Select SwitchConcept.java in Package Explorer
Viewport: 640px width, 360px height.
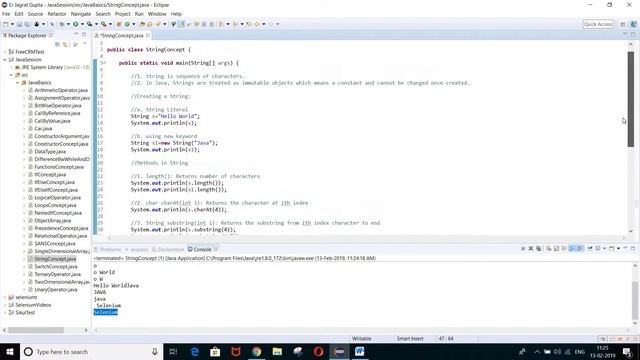pyautogui.click(x=56, y=267)
